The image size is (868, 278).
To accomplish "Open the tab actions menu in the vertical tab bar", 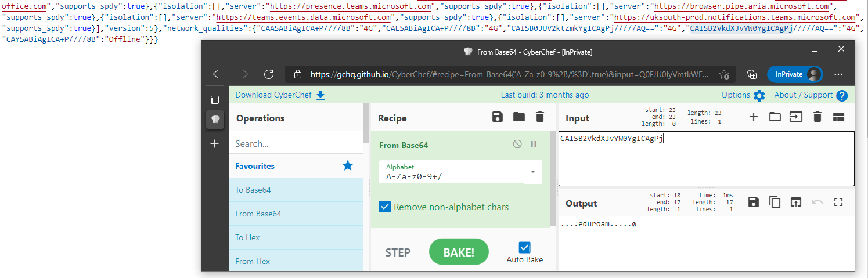I will [215, 100].
